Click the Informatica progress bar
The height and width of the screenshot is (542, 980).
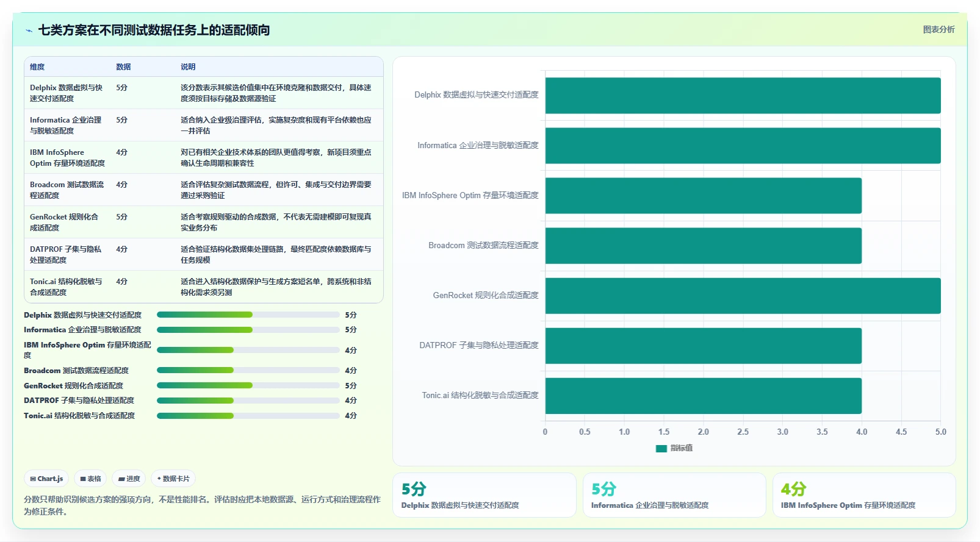[x=248, y=330]
